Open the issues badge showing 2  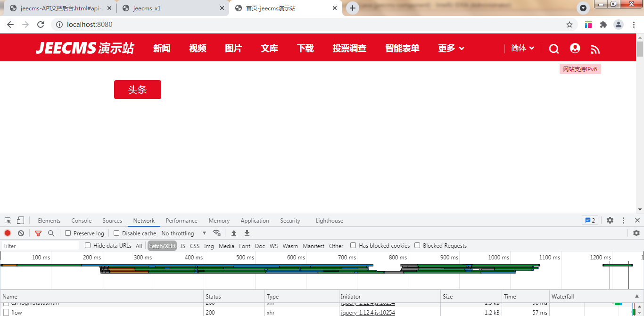point(590,220)
